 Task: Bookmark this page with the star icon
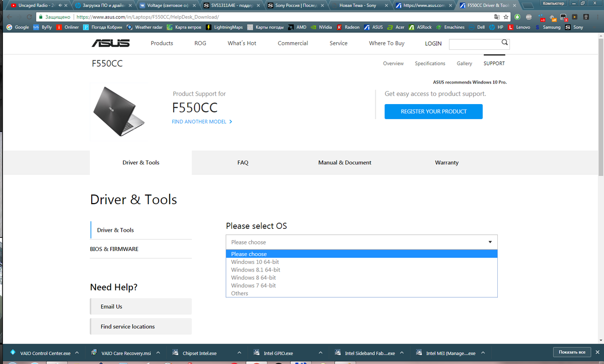(506, 17)
